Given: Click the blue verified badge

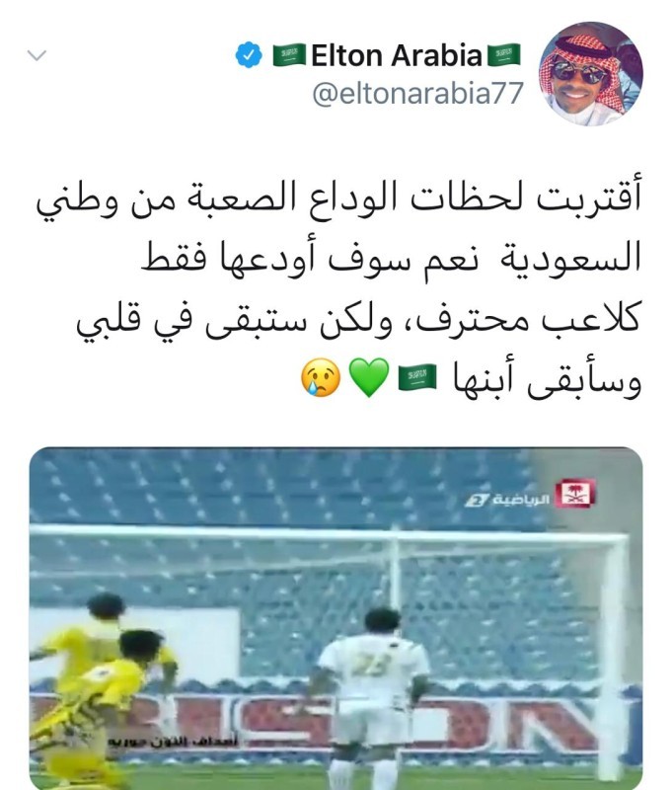Looking at the screenshot, I should click(x=249, y=55).
